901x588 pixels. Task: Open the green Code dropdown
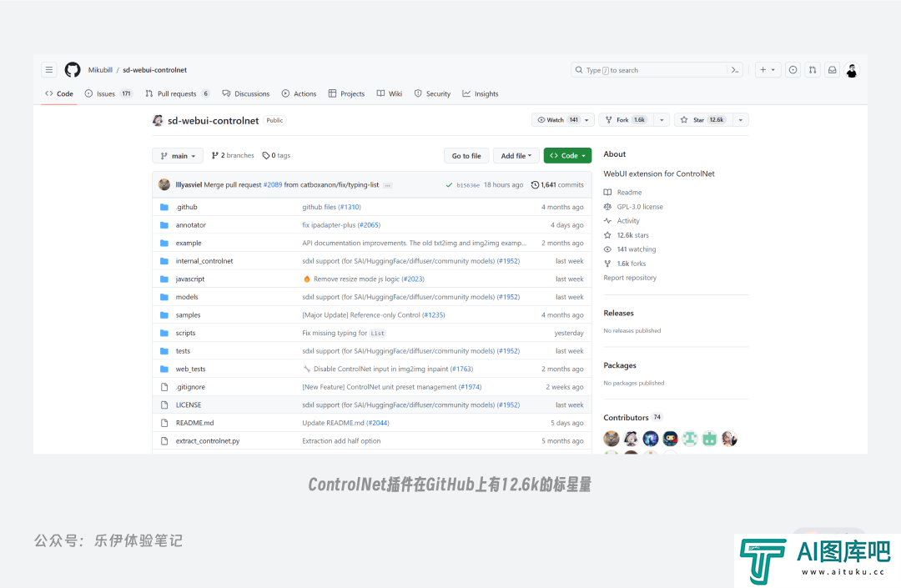tap(568, 156)
